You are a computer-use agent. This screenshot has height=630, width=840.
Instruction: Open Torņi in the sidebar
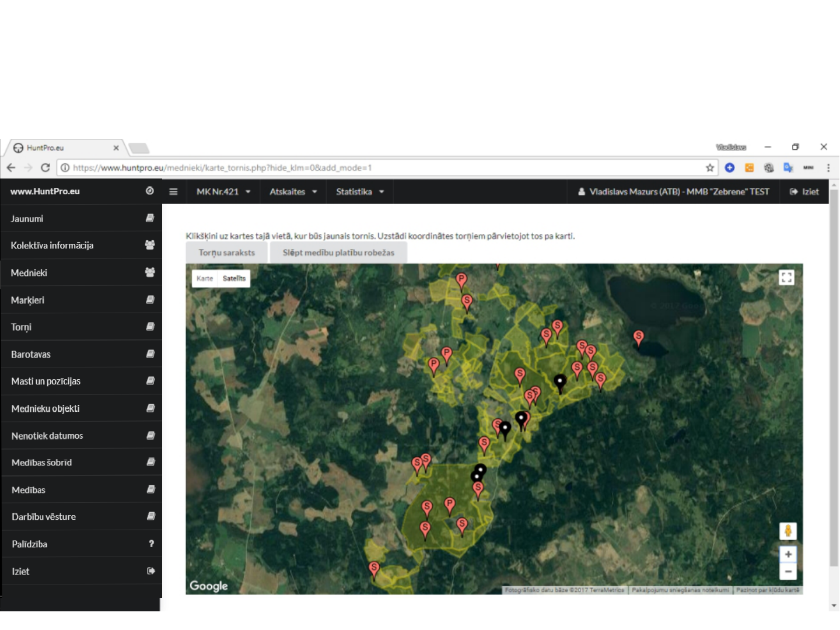point(82,327)
